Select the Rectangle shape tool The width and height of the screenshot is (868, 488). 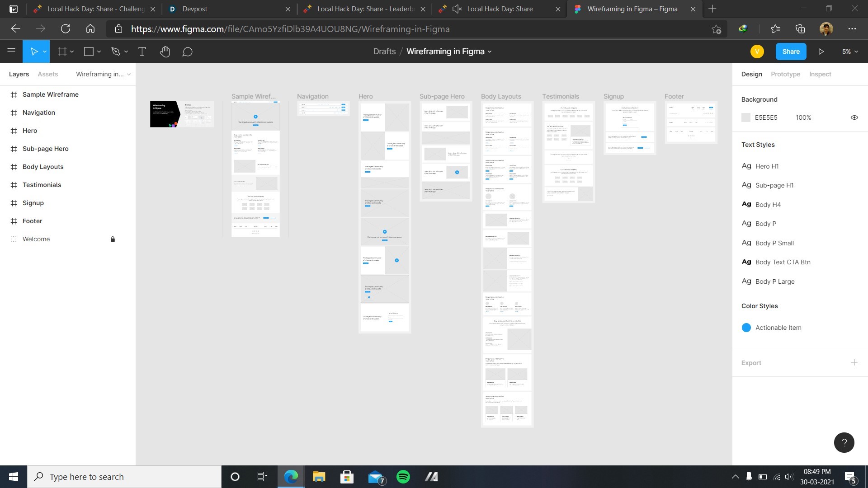pyautogui.click(x=89, y=52)
